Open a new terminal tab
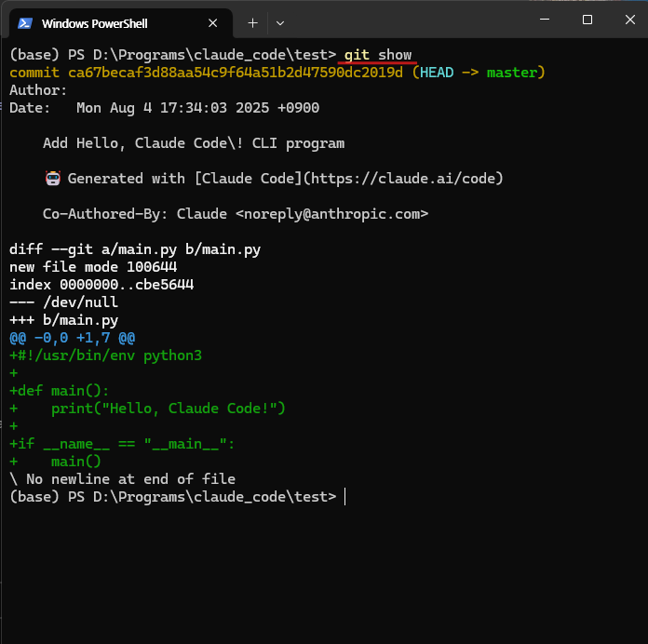Screen dimensions: 648x644 [252, 23]
